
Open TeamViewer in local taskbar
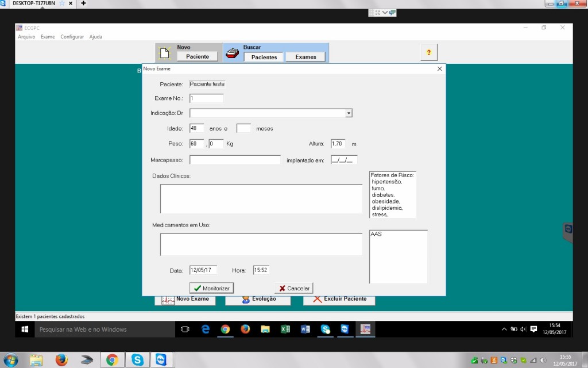click(161, 360)
